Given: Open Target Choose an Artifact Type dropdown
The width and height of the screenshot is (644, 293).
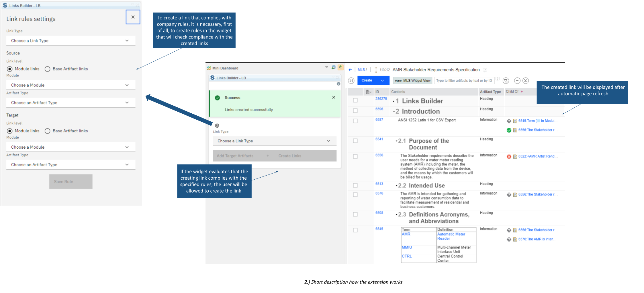Looking at the screenshot, I should [x=71, y=165].
